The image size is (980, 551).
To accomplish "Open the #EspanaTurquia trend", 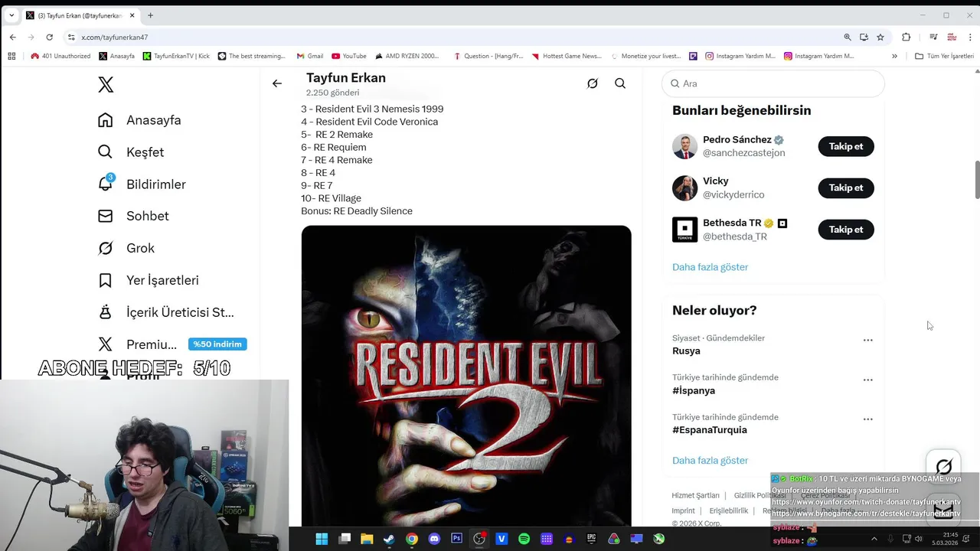I will (x=710, y=430).
